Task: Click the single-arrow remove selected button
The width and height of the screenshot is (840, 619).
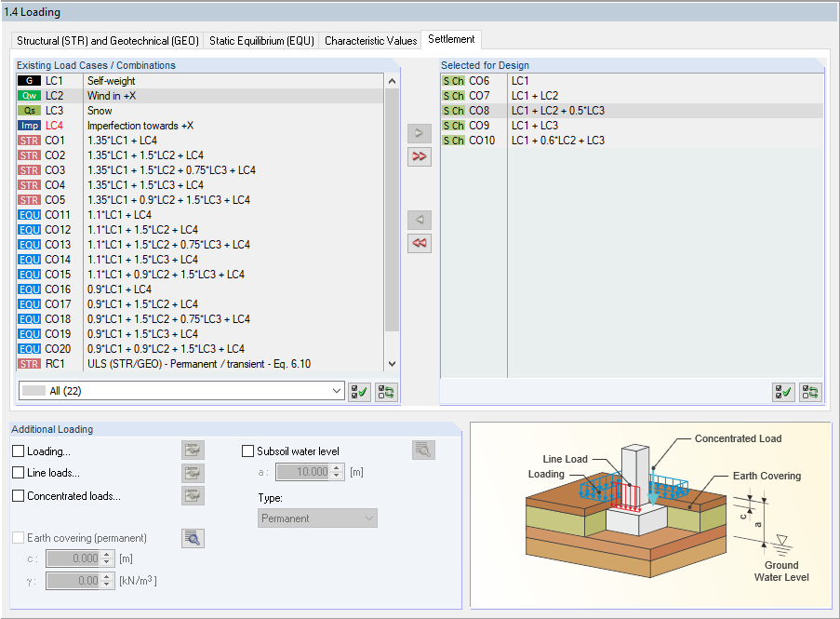Action: tap(419, 220)
